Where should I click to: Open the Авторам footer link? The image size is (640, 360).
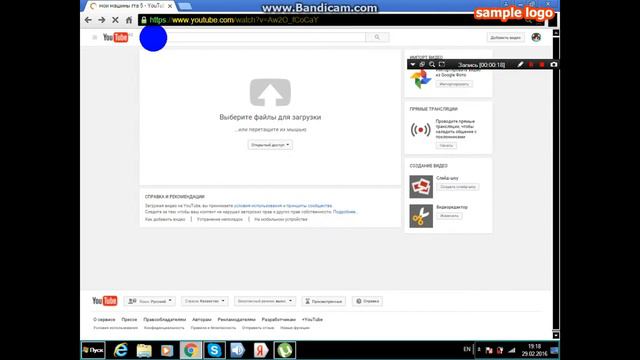point(202,320)
